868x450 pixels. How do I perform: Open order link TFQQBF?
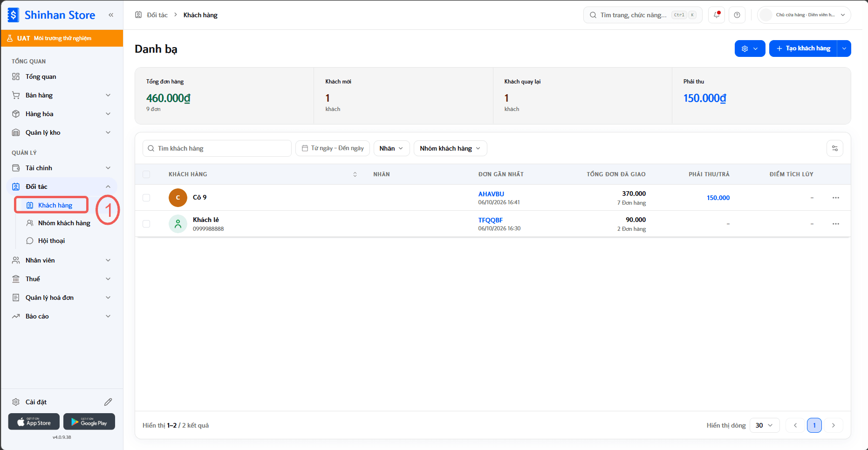click(491, 220)
